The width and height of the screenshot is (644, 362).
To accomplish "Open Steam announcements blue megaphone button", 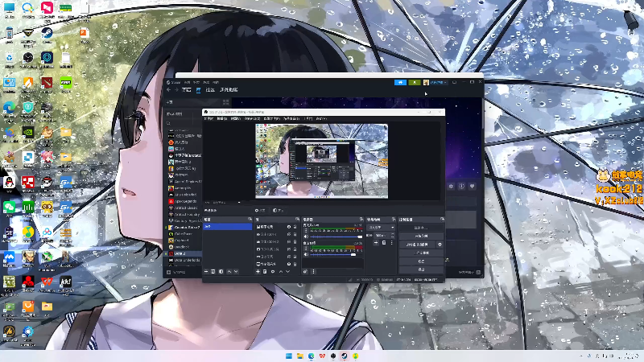I will 400,82.
